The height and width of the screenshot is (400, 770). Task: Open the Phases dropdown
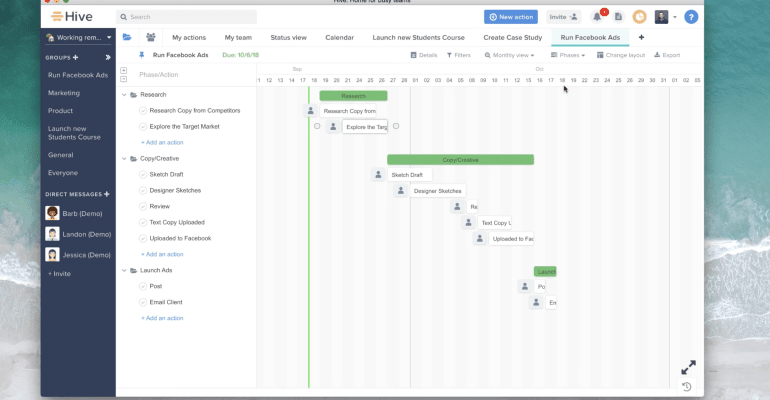point(568,55)
